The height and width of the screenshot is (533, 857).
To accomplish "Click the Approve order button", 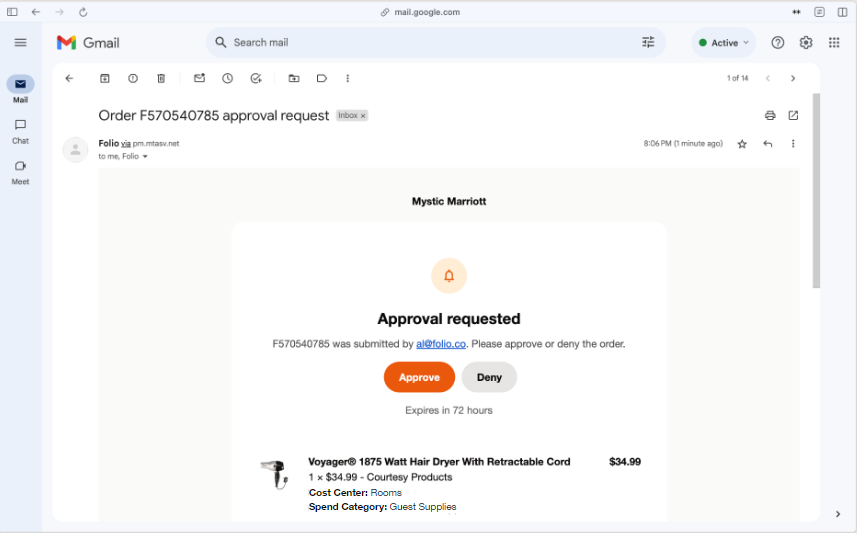I will [x=419, y=377].
